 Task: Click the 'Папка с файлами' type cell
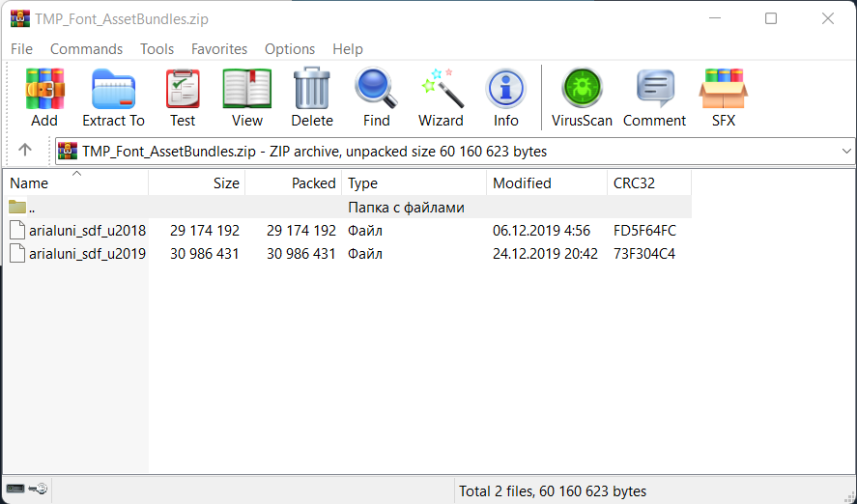[x=406, y=208]
